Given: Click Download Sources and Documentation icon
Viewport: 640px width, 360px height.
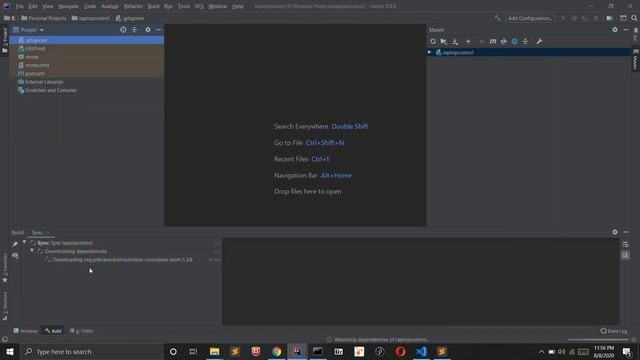Looking at the screenshot, I should [x=455, y=41].
